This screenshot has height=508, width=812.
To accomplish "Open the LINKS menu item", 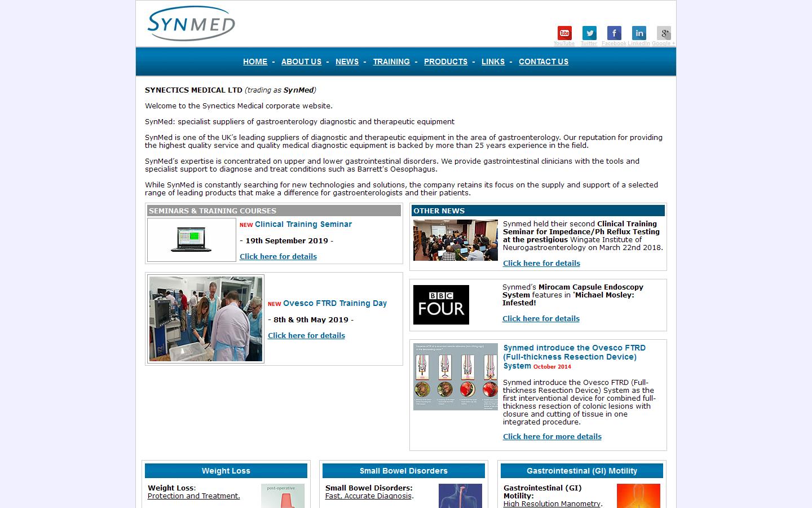I will 493,62.
